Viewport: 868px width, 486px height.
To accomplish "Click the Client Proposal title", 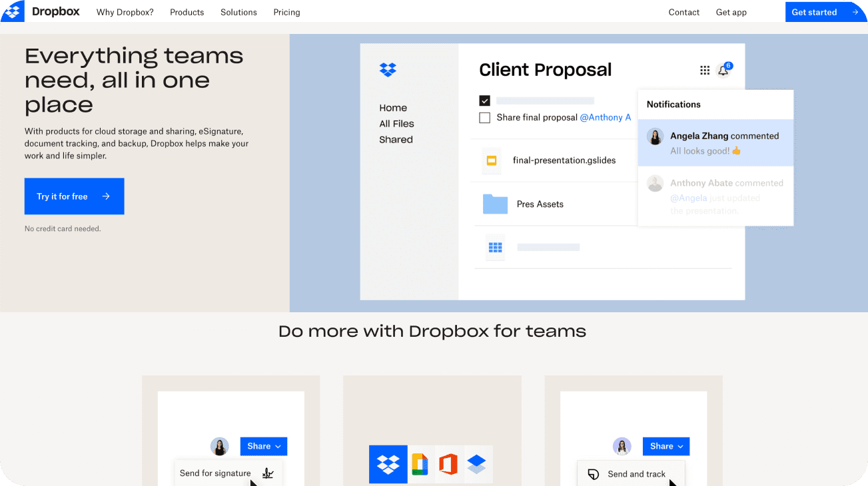I will coord(546,70).
